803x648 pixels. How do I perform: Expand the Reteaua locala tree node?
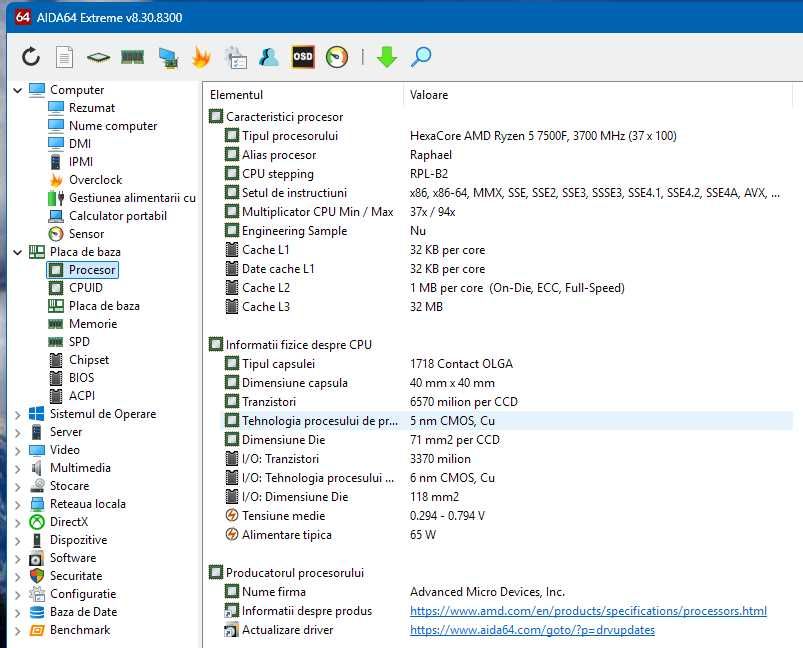(x=17, y=504)
